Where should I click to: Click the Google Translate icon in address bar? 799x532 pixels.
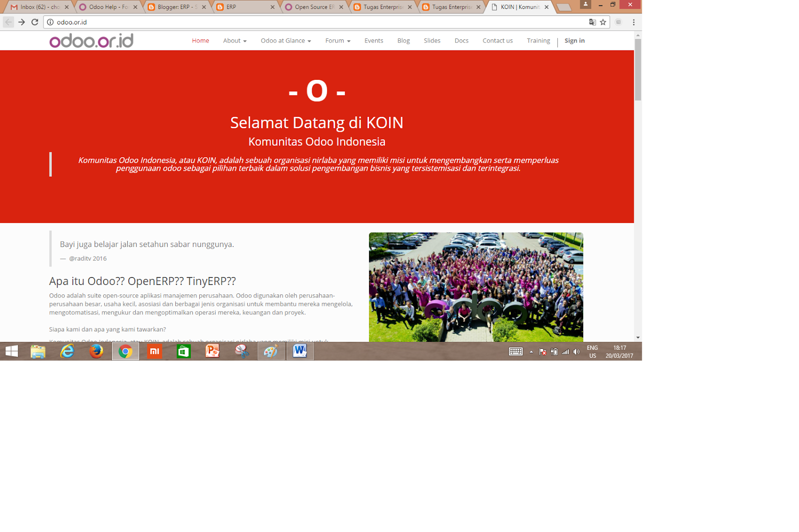coord(592,22)
